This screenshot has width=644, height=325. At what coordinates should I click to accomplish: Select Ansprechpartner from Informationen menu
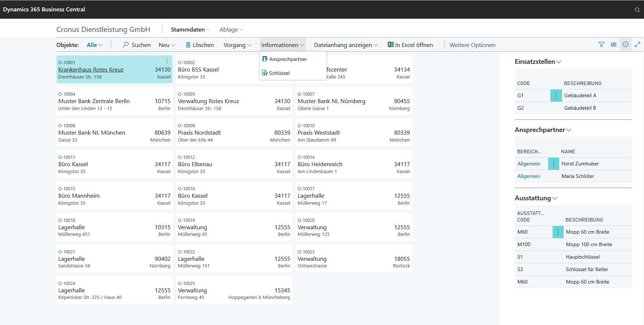click(x=288, y=59)
